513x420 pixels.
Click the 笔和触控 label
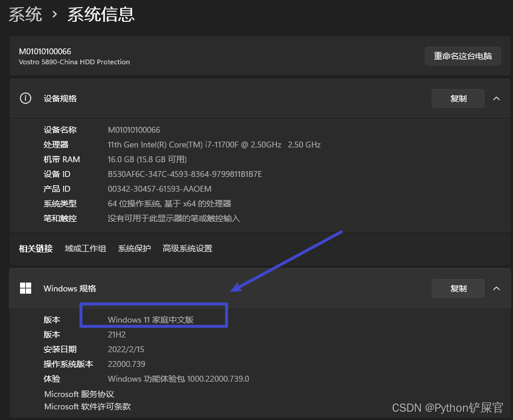pyautogui.click(x=60, y=218)
